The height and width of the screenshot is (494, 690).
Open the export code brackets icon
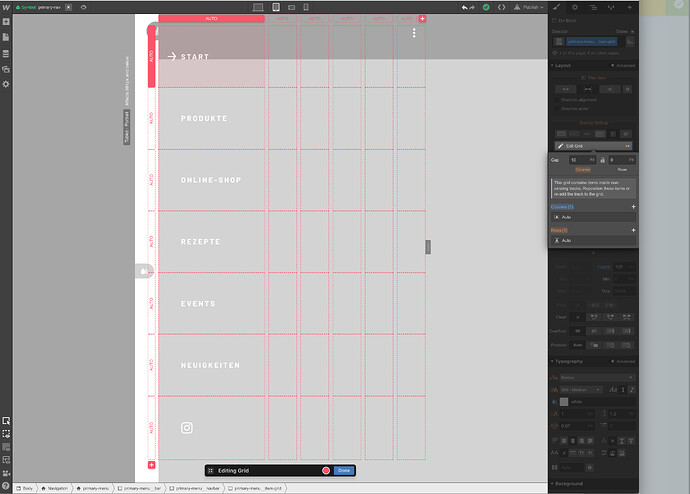pos(501,7)
